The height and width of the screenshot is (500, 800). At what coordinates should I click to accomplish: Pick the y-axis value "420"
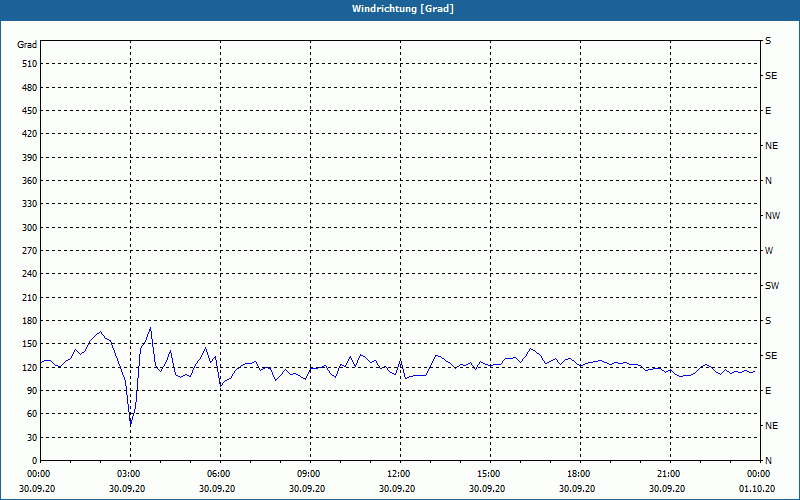coord(30,134)
